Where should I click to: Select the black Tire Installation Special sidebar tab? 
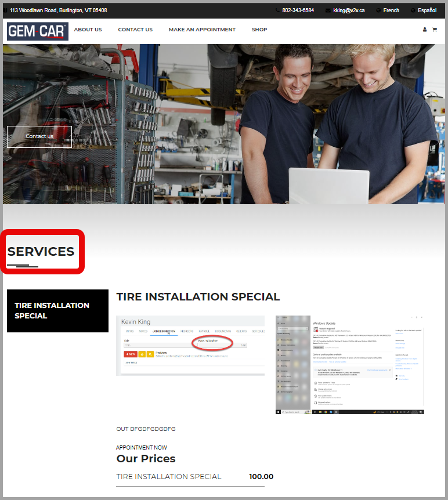click(x=57, y=311)
